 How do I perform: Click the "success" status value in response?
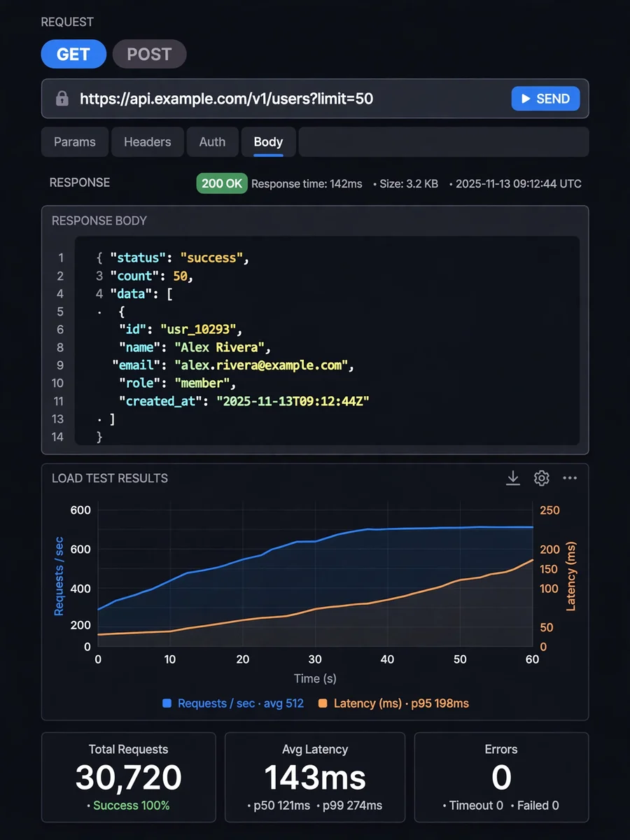[x=211, y=258]
